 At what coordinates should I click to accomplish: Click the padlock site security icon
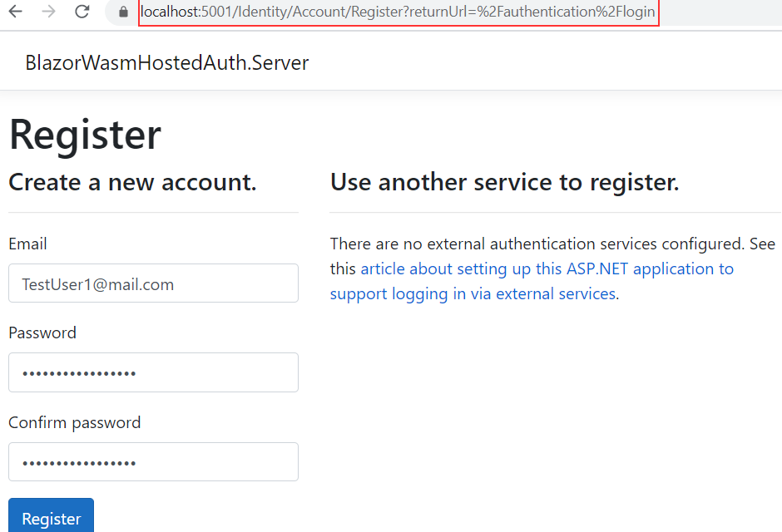[x=124, y=12]
